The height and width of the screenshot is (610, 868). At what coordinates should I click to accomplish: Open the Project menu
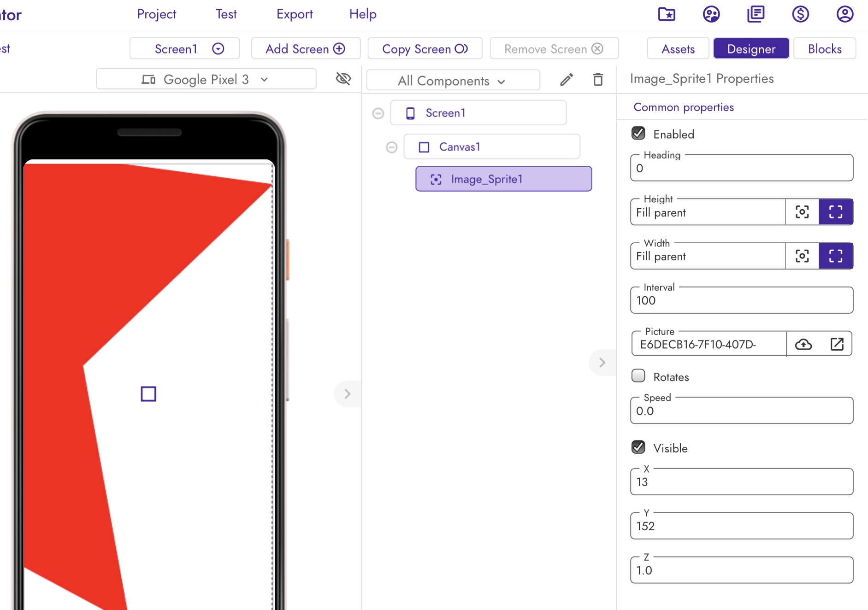pos(157,14)
